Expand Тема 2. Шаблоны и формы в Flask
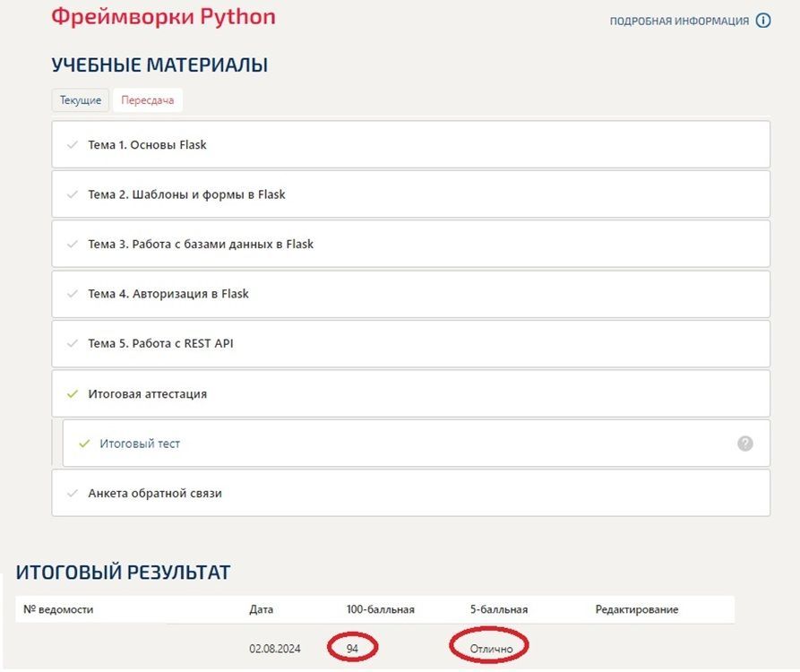 point(410,194)
